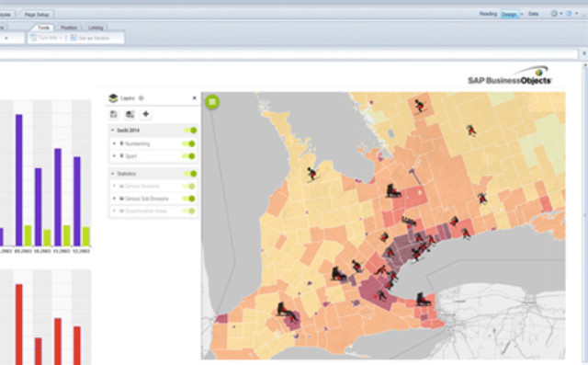
Task: Click the formula bar input field
Action: [x=288, y=53]
